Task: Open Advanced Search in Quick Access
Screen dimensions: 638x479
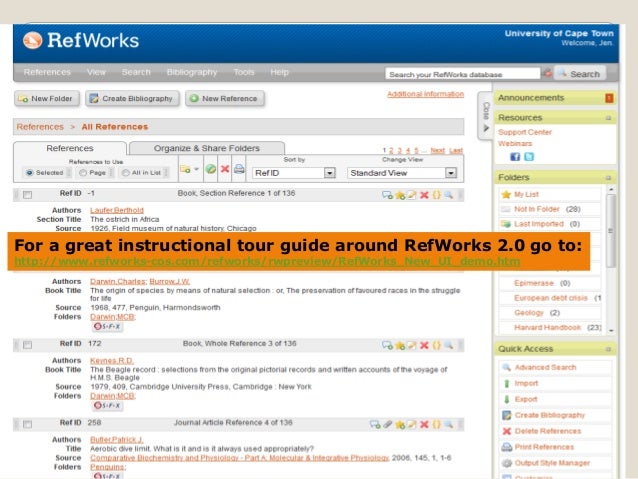Action: coord(545,367)
